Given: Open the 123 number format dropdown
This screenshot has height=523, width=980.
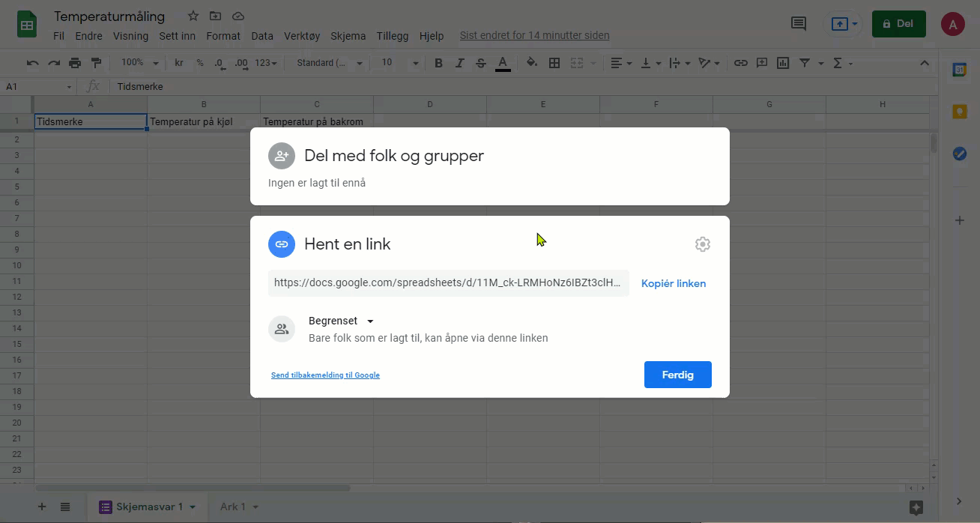Looking at the screenshot, I should click(x=266, y=63).
